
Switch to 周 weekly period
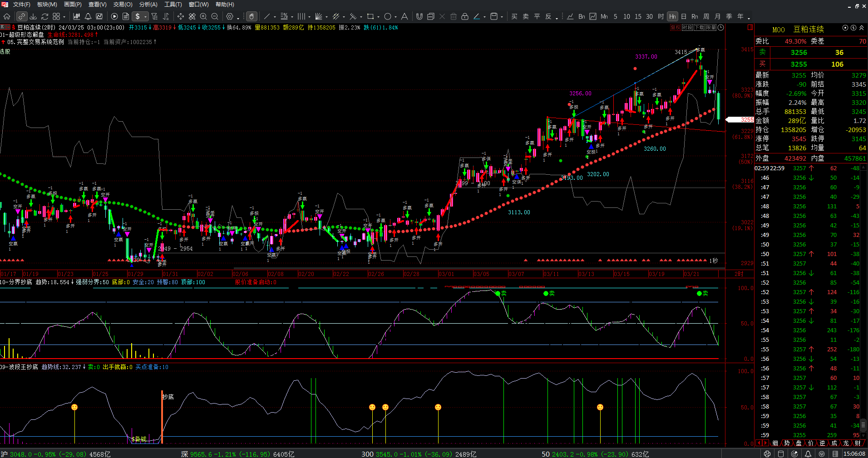tap(706, 16)
